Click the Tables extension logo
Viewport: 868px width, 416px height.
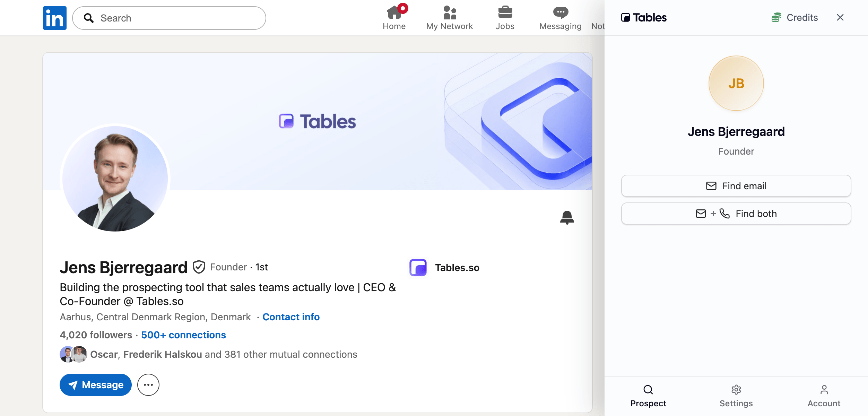pyautogui.click(x=644, y=17)
